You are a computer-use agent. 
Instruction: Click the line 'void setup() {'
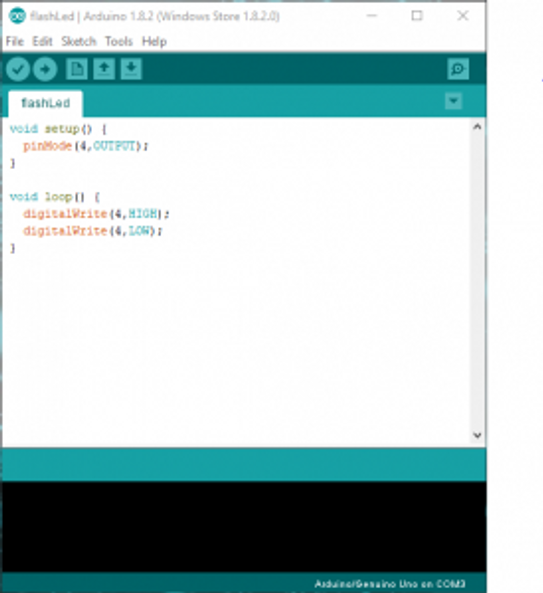58,129
